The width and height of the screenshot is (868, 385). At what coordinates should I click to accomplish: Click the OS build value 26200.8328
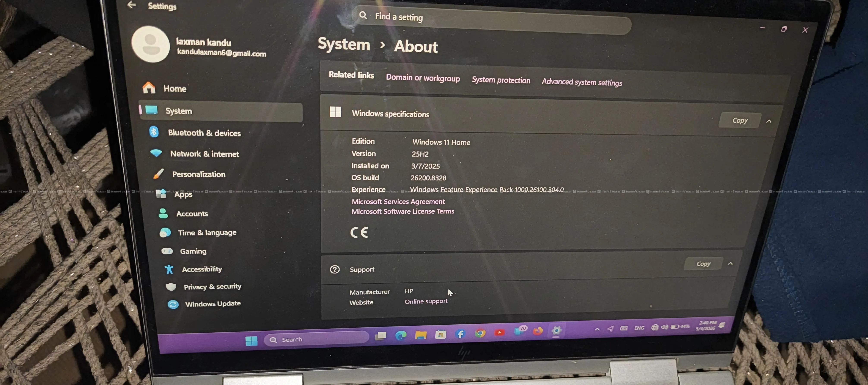pos(428,178)
